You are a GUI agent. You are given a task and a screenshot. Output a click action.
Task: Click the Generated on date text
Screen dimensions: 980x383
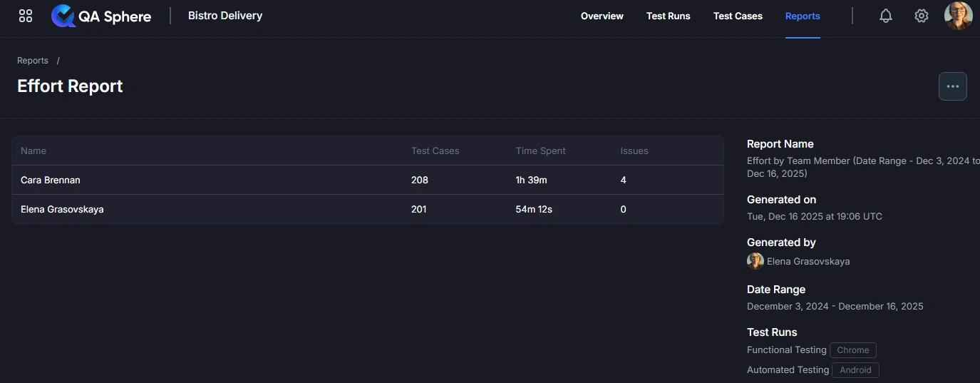click(x=815, y=216)
